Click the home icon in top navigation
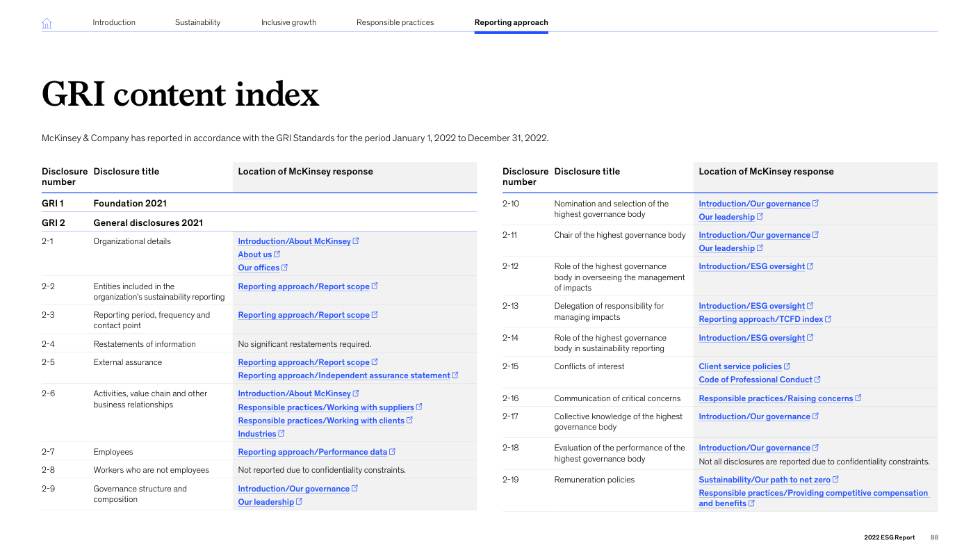This screenshot has height=552, width=980. [47, 23]
